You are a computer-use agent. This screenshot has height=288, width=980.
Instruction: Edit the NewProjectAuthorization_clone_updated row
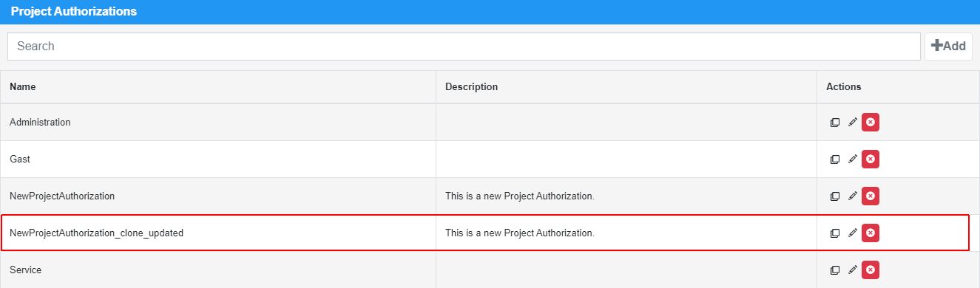click(853, 233)
